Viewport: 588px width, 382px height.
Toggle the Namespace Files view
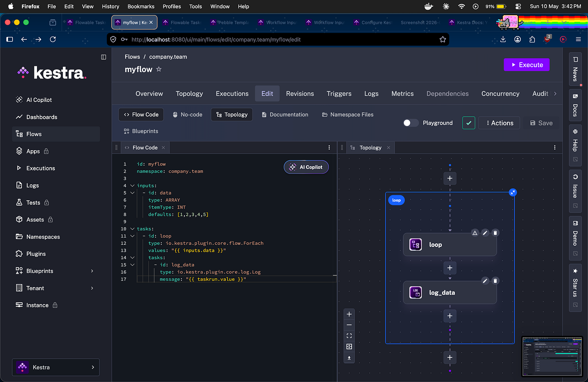[x=348, y=115]
